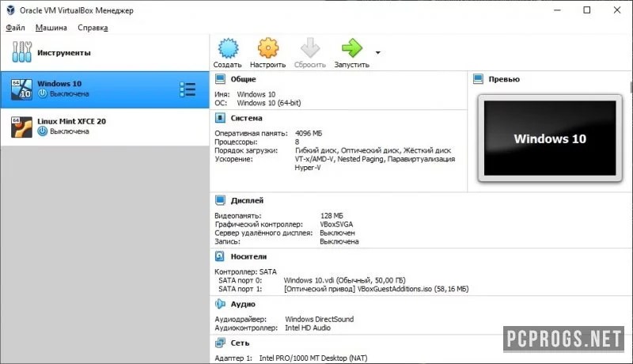633x364 pixels.
Task: Click the Общие section icon
Action: (x=220, y=79)
